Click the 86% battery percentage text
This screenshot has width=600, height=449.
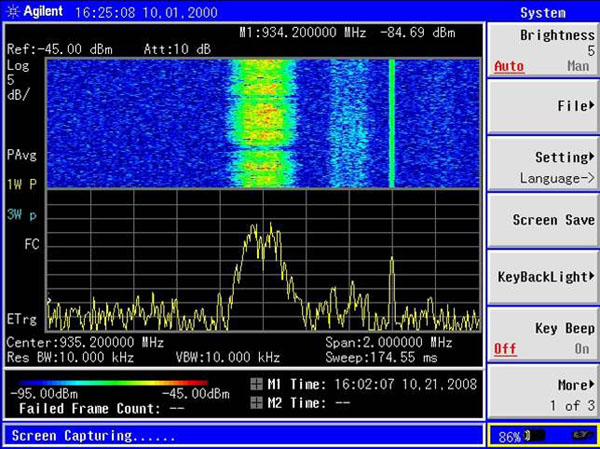point(509,437)
